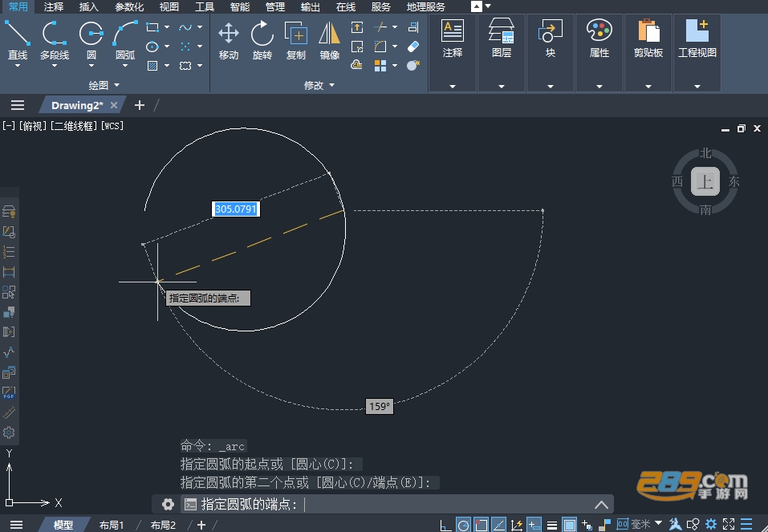The image size is (768, 532).
Task: Add a new drawing tab with plus
Action: click(140, 105)
